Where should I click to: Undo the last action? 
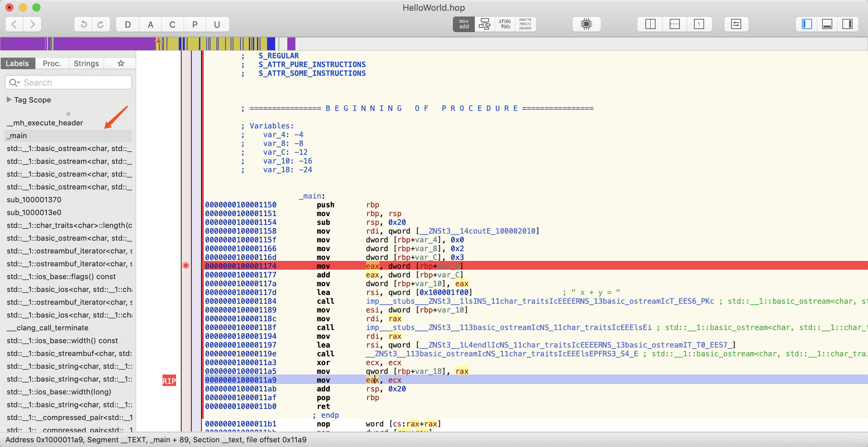click(83, 24)
